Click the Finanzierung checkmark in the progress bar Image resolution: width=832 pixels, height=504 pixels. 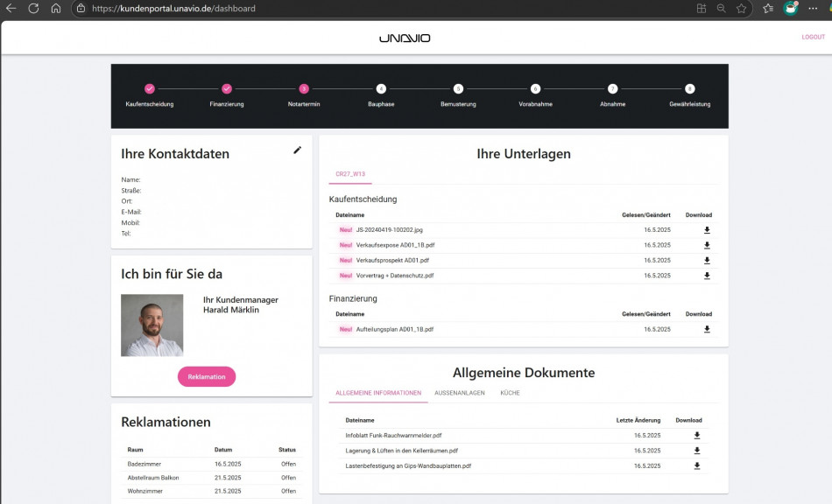(228, 88)
